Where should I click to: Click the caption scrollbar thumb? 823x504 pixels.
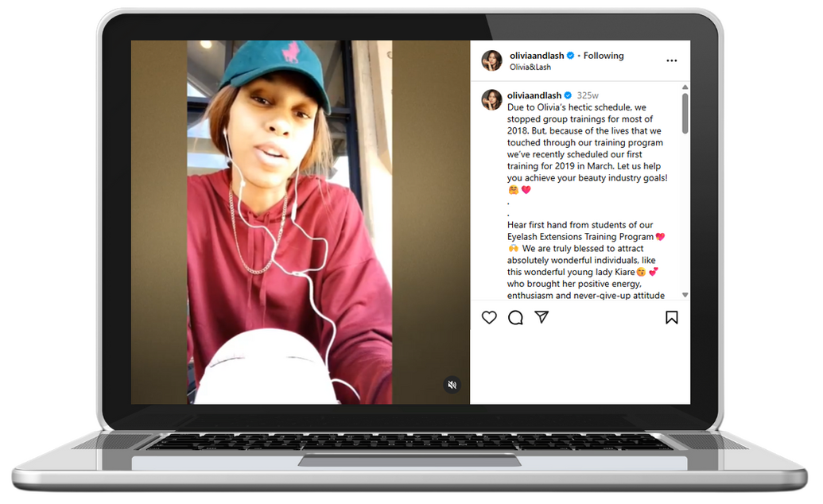pos(685,114)
